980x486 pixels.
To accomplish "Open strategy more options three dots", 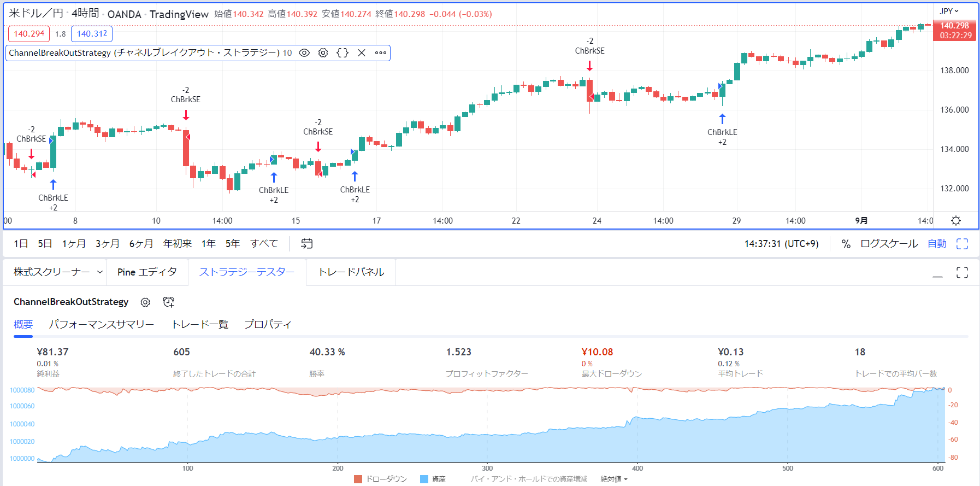I will [381, 53].
